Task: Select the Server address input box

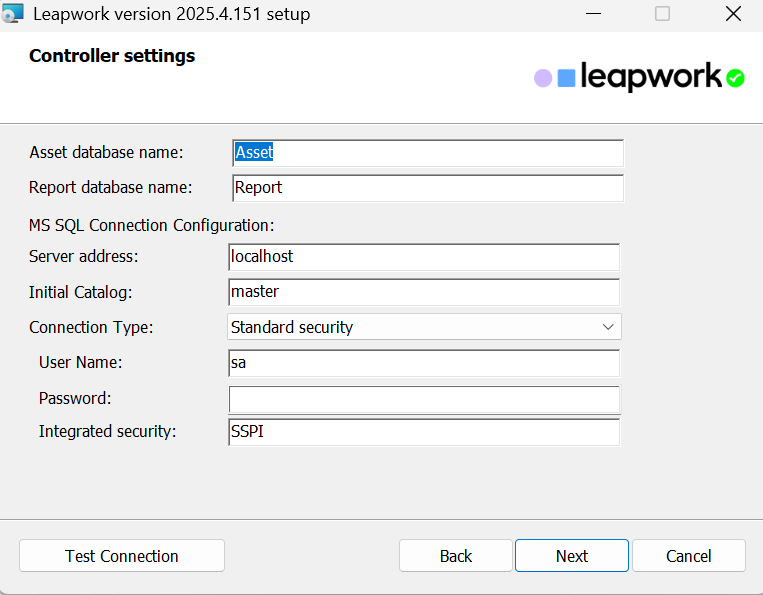Action: tap(424, 257)
